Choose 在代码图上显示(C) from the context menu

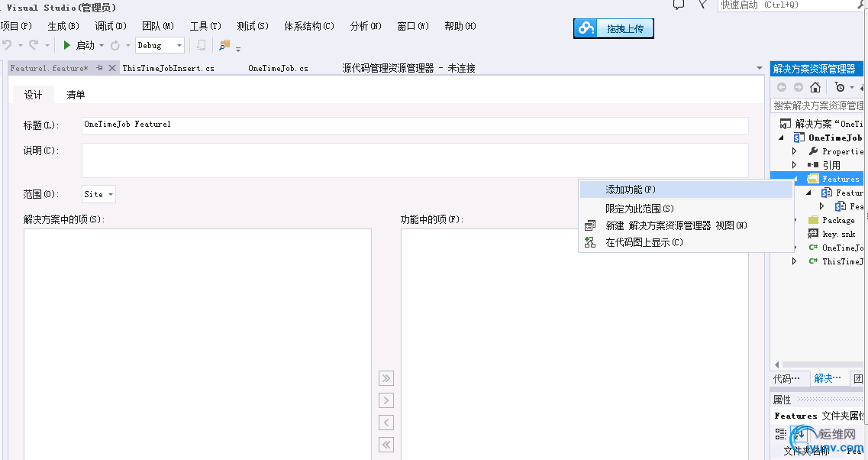point(686,242)
